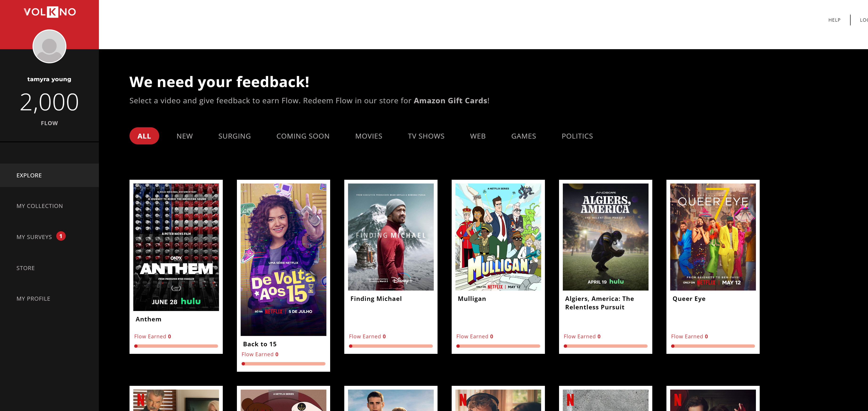
Task: Click the HELP link
Action: pyautogui.click(x=834, y=20)
